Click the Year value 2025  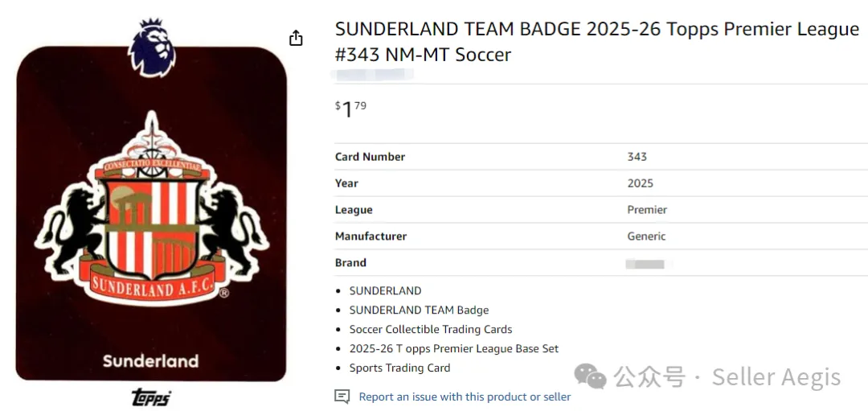640,183
